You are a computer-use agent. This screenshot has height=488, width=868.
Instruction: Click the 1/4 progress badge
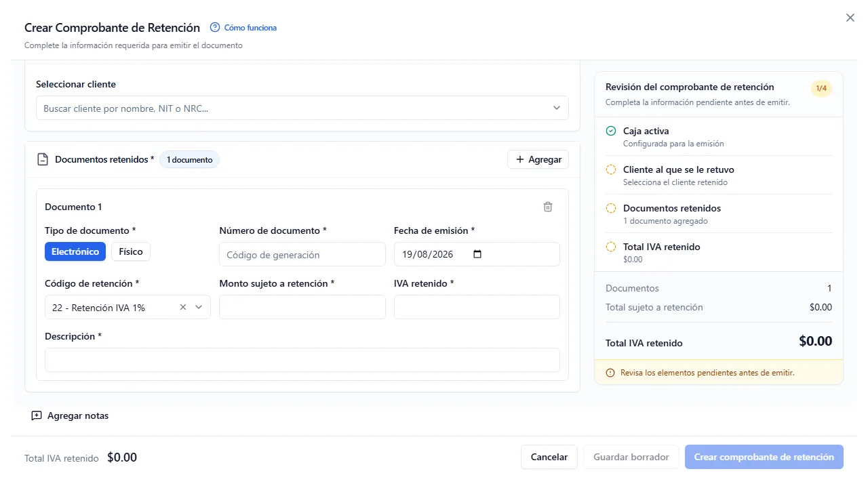tap(821, 88)
